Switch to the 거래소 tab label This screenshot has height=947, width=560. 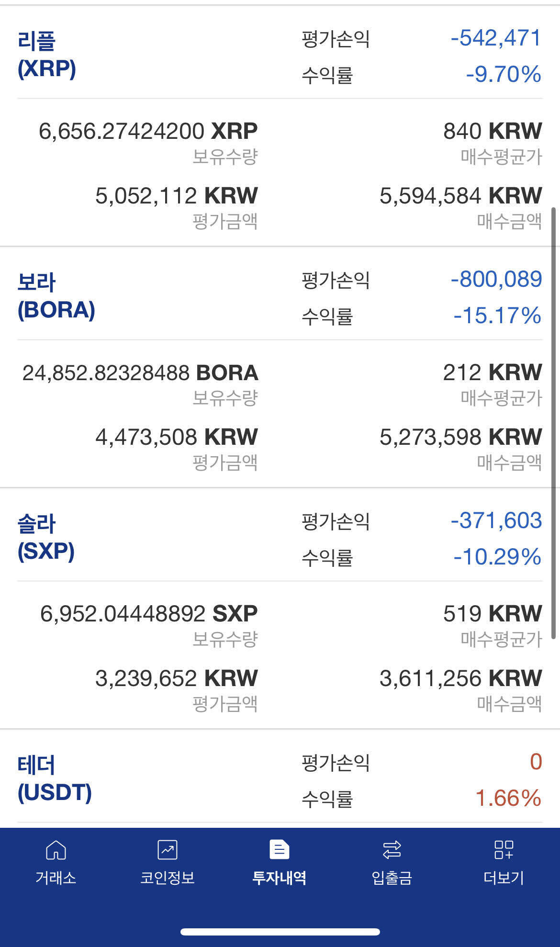[x=56, y=878]
